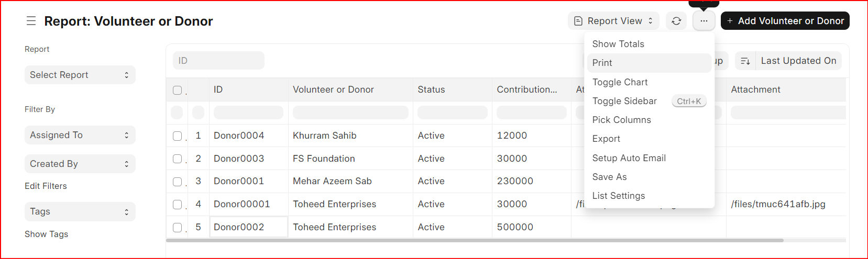
Task: Click the plus icon in Add Volunteer or Donor
Action: (x=730, y=21)
